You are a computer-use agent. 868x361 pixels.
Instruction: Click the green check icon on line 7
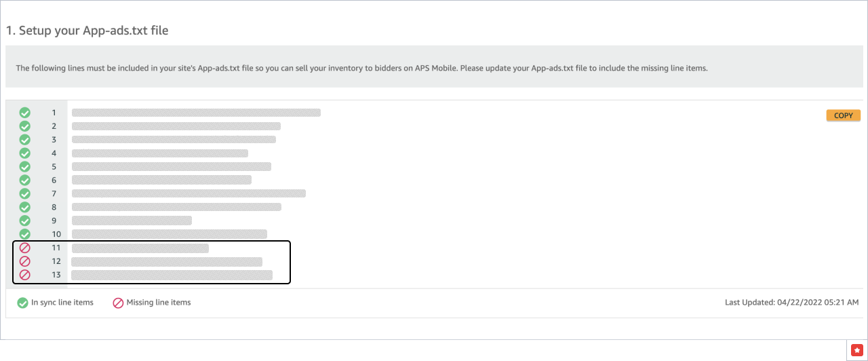tap(24, 193)
